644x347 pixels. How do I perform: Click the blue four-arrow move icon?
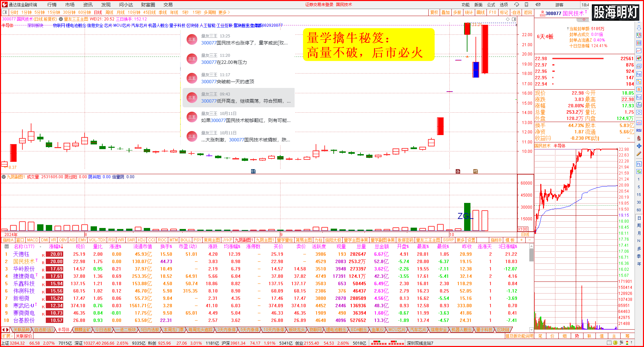(639, 146)
